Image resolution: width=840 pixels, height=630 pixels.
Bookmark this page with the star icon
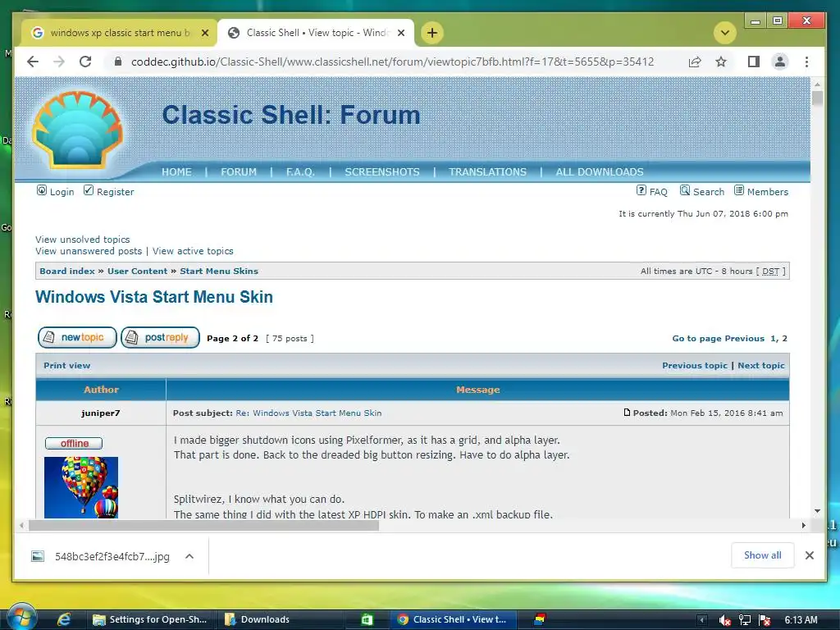click(x=721, y=62)
